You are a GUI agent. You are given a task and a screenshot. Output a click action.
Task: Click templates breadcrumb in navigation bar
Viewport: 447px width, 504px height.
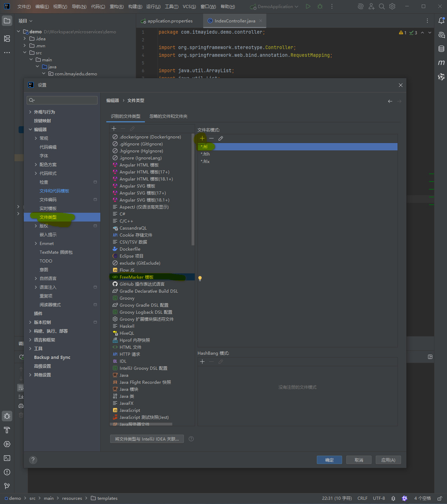104,498
